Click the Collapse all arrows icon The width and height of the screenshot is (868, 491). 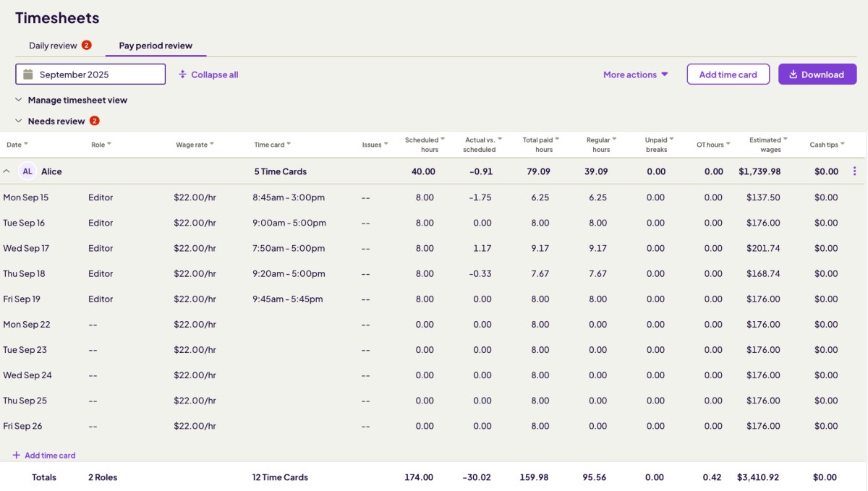coord(183,74)
